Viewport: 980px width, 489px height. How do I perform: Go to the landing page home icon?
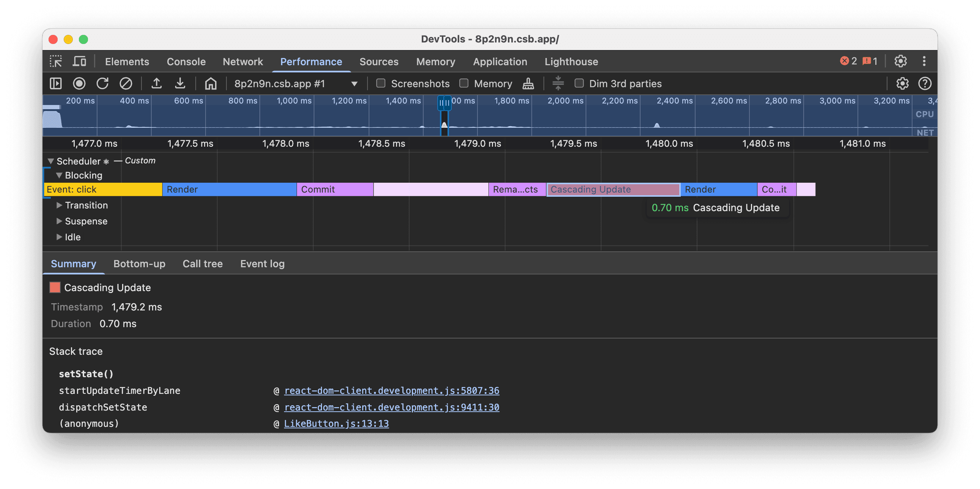pos(211,83)
